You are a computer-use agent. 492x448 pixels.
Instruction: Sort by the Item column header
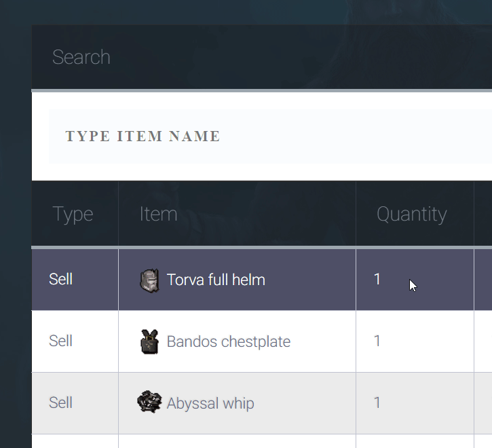coord(158,214)
